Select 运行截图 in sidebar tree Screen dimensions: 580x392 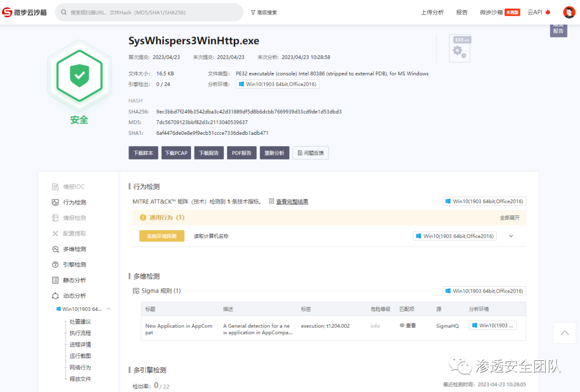80,356
